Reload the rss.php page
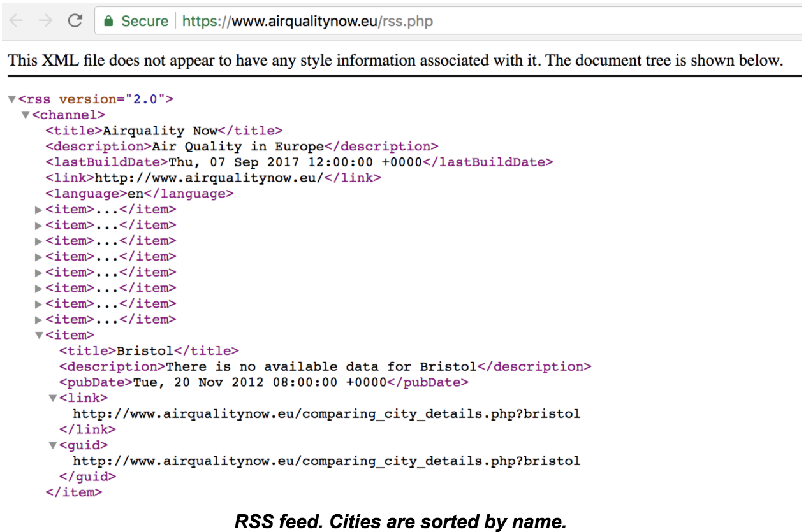 pos(75,20)
